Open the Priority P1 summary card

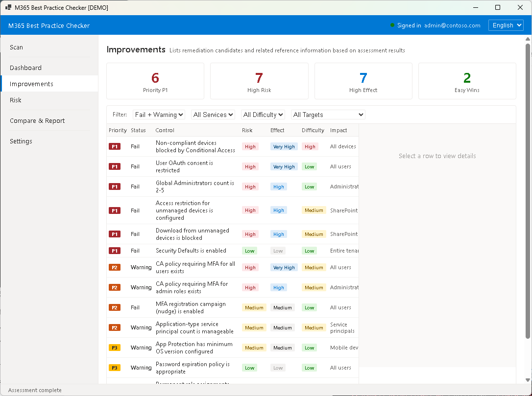coord(155,81)
